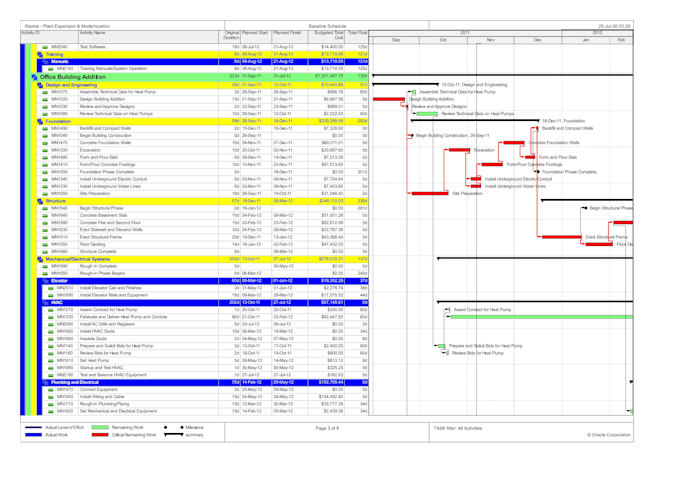Click activity icon for Begin Structural Phase
Viewport: 680px width, 481px height.
[x=45, y=208]
